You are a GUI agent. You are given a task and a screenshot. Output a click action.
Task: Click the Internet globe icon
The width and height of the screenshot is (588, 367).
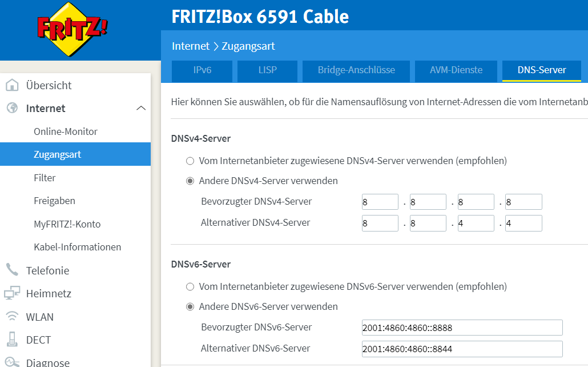click(x=12, y=108)
